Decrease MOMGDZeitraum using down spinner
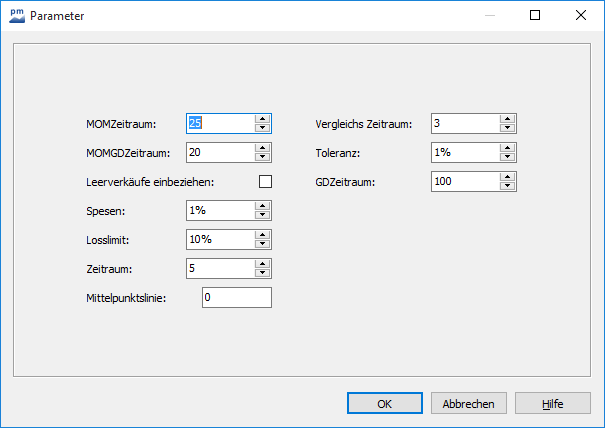Screen dimensions: 605x428 coord(262,157)
